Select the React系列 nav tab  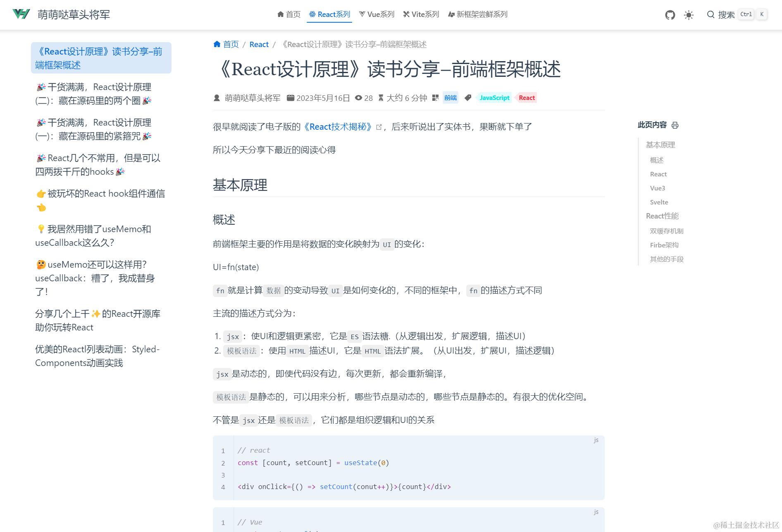point(329,14)
